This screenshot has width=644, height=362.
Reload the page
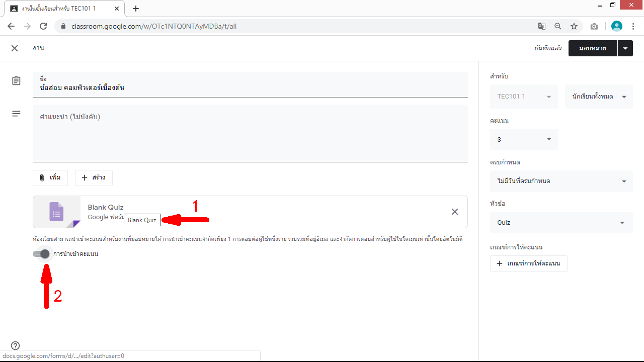click(x=43, y=26)
